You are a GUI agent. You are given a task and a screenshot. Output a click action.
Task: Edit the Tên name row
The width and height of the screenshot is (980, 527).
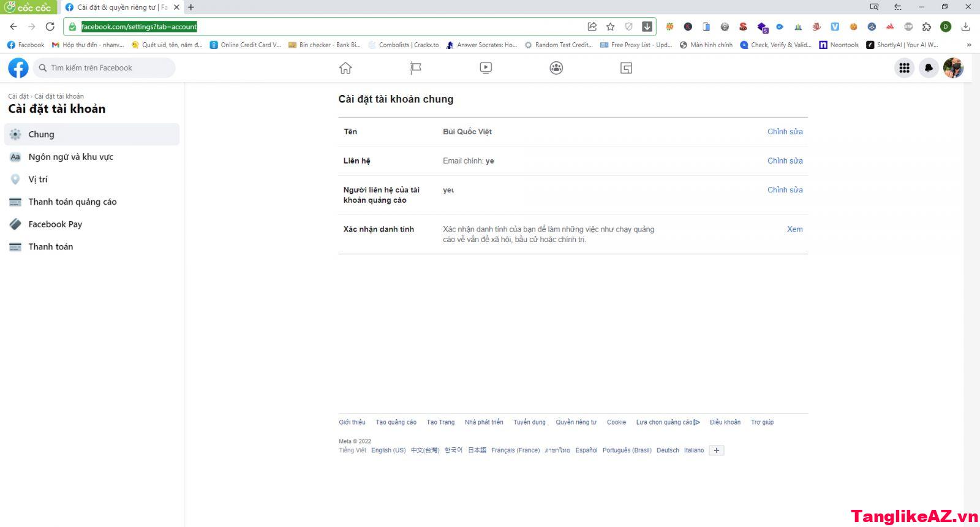click(785, 132)
